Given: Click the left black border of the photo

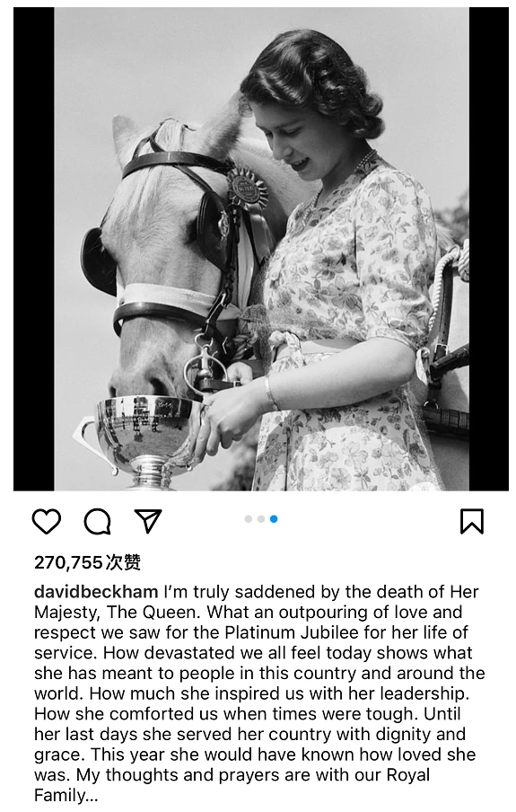Looking at the screenshot, I should click(33, 249).
